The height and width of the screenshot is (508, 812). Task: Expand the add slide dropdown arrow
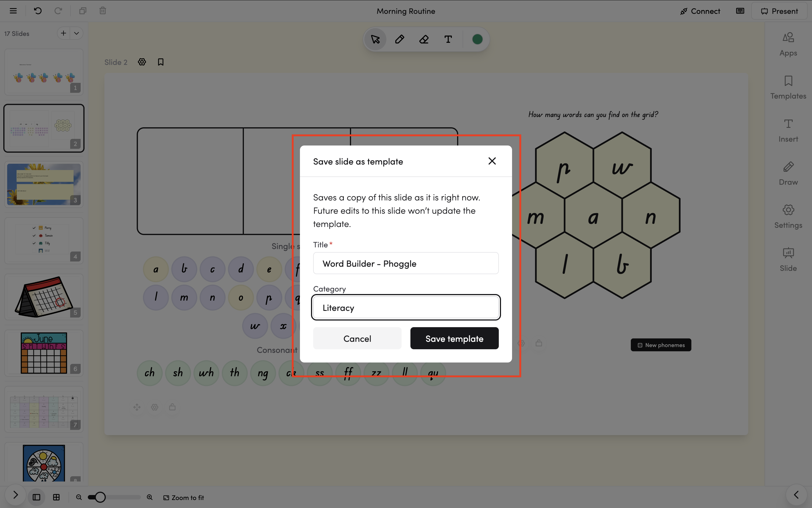(x=77, y=33)
